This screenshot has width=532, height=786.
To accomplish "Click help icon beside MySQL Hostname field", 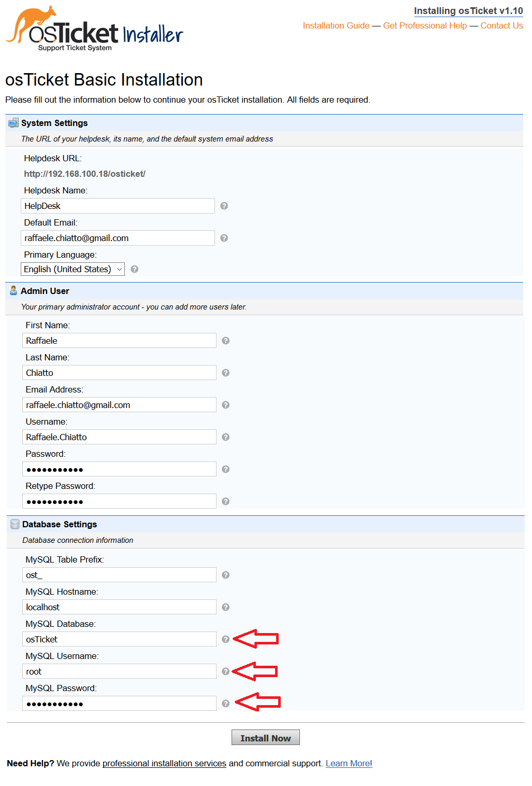I will point(225,607).
